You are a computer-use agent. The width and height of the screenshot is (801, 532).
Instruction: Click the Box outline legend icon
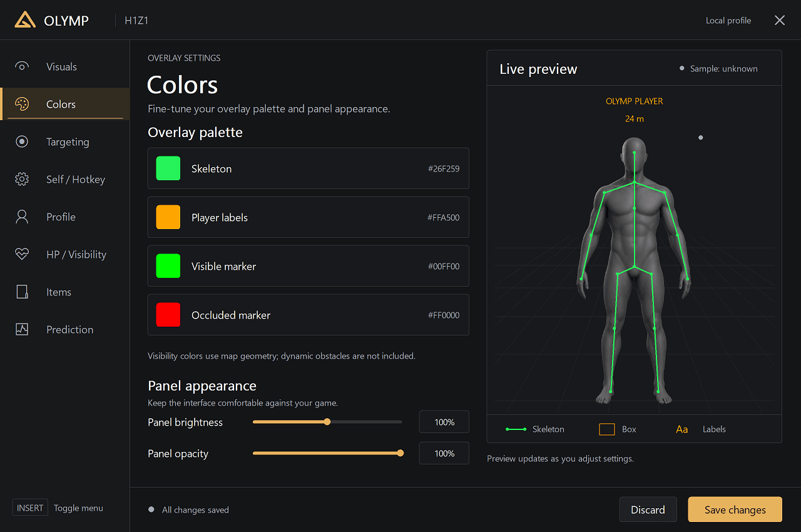(x=607, y=429)
